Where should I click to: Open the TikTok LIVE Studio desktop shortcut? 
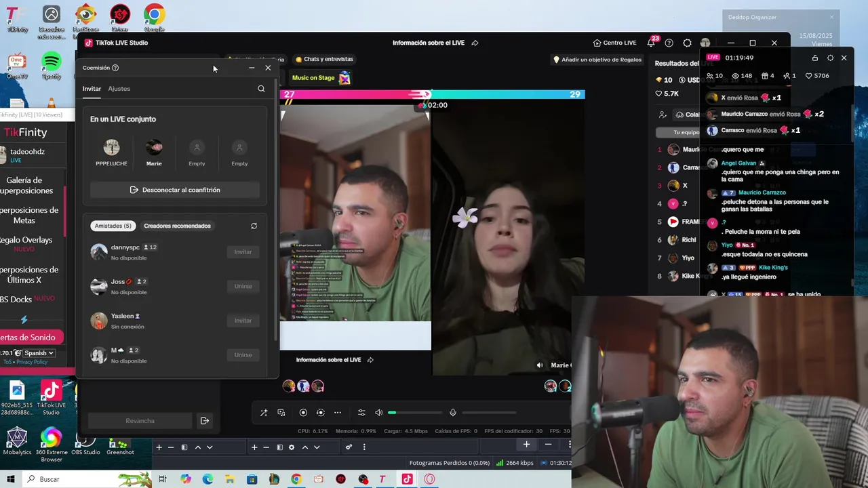tap(52, 398)
